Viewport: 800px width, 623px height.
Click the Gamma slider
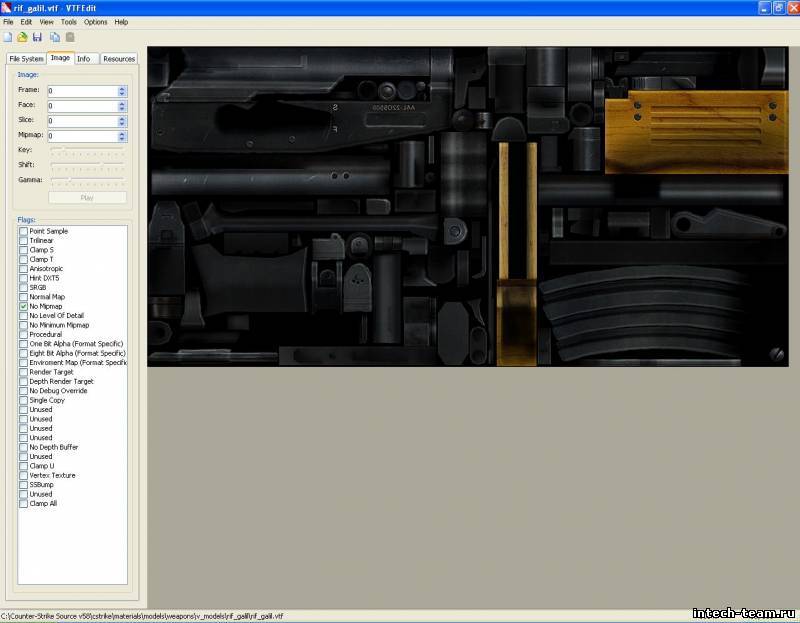[x=87, y=180]
